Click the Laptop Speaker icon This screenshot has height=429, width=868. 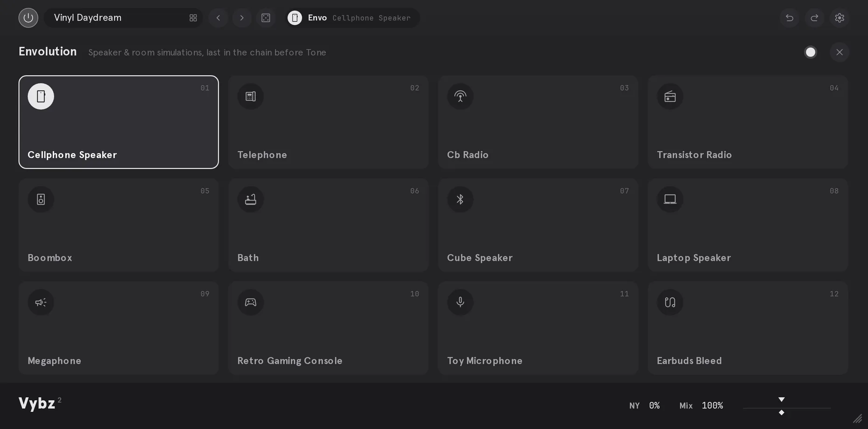click(x=670, y=199)
